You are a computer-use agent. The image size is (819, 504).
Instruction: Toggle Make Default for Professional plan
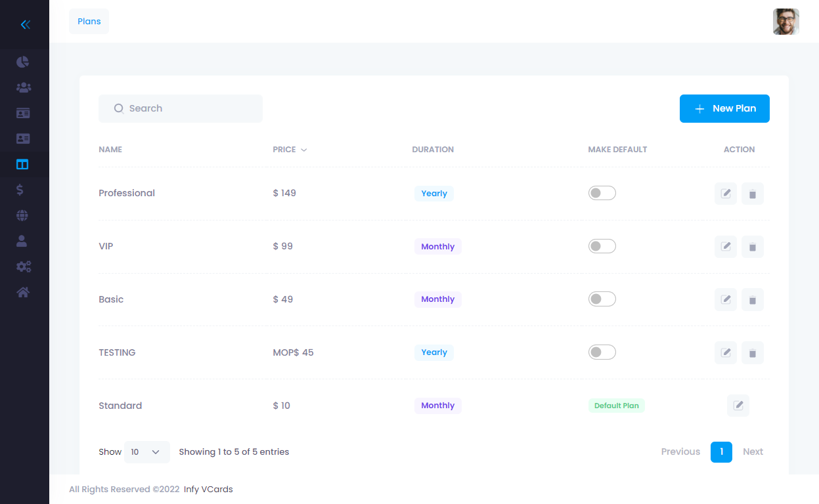click(602, 193)
